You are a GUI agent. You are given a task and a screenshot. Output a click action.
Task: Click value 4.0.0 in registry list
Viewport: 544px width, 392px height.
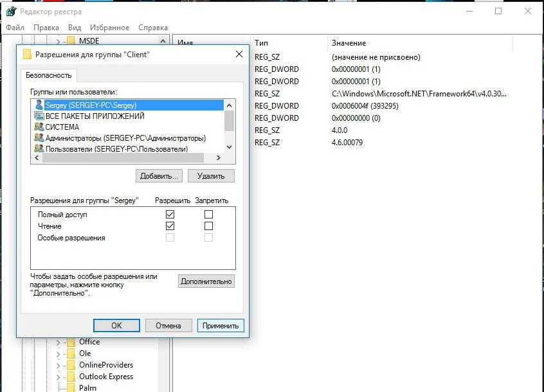click(x=340, y=130)
